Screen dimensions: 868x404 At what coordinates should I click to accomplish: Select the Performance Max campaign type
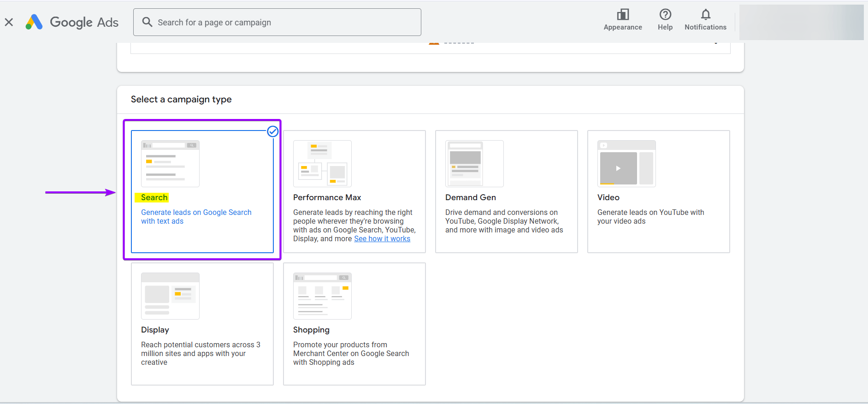[x=327, y=197]
